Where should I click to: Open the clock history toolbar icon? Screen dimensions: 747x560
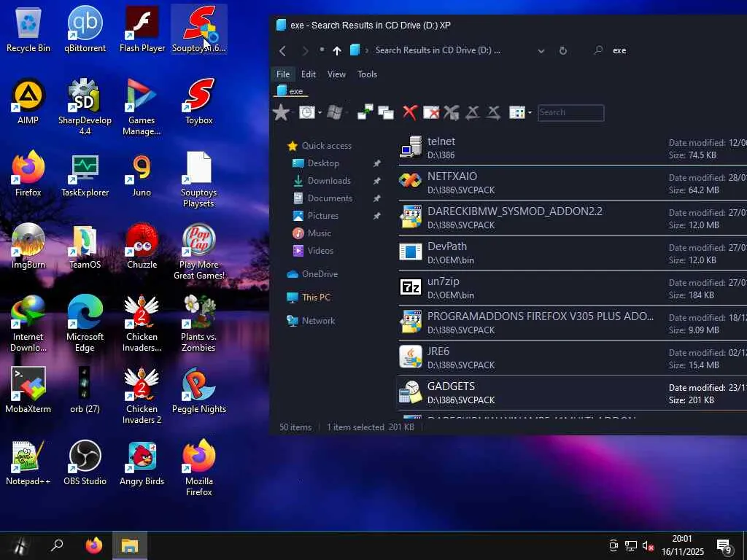click(x=307, y=113)
